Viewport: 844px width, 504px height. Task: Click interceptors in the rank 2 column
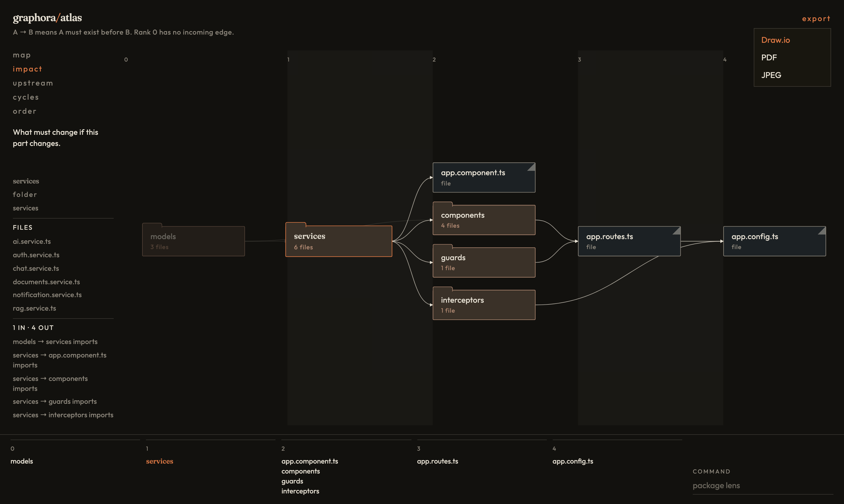[300, 491]
